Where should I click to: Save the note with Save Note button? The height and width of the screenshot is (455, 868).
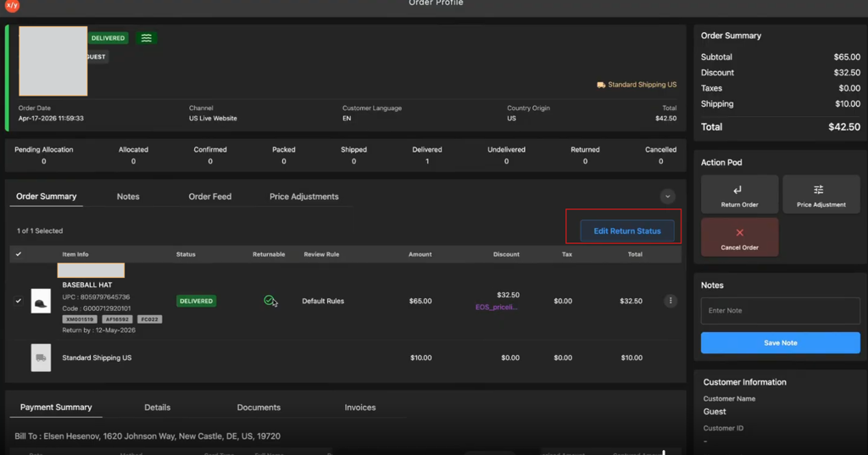coord(781,343)
